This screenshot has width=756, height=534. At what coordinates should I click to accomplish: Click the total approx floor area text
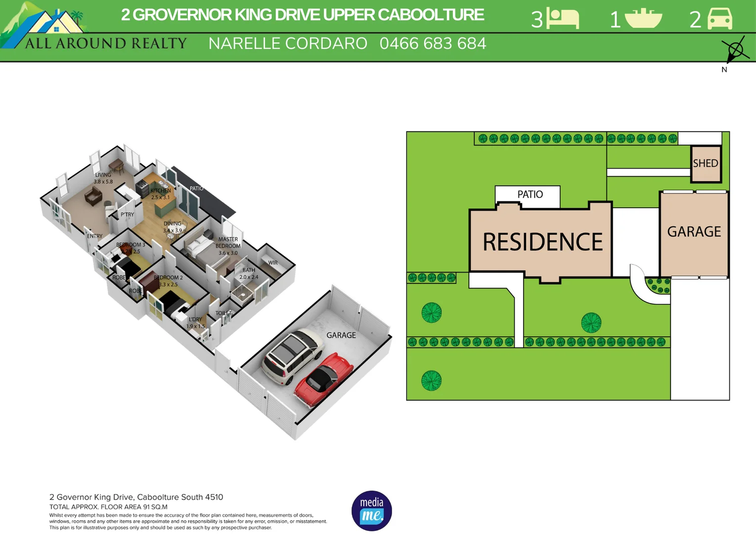pyautogui.click(x=108, y=507)
